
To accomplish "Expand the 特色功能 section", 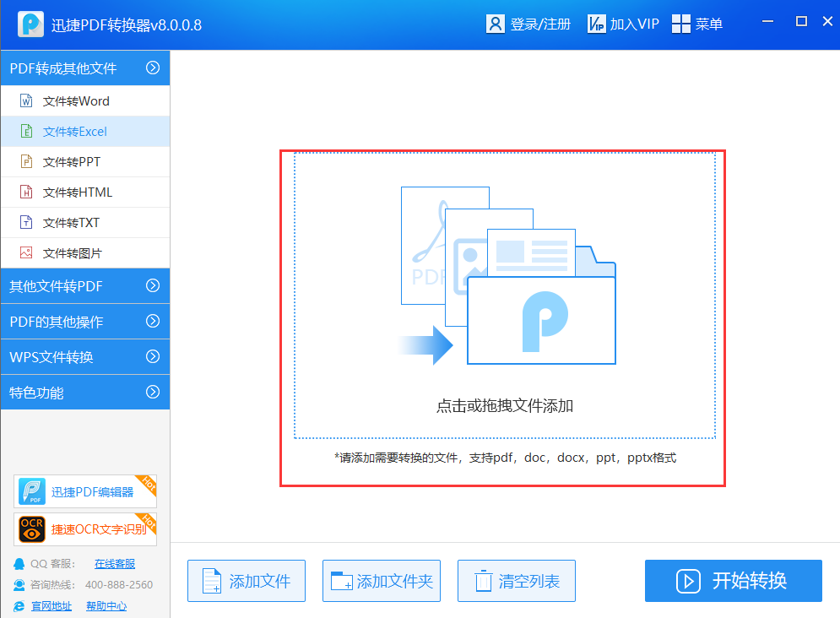I will click(x=153, y=393).
